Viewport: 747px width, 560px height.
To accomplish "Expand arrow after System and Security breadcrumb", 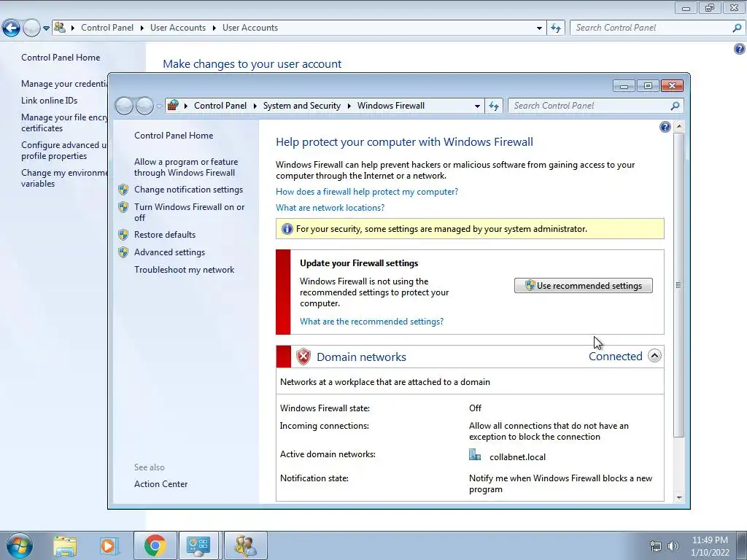I will (349, 106).
